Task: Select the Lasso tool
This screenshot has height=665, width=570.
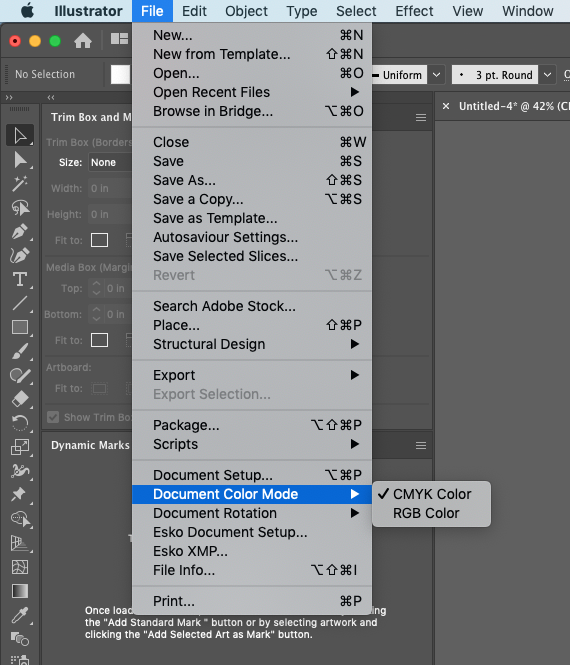Action: click(x=20, y=208)
